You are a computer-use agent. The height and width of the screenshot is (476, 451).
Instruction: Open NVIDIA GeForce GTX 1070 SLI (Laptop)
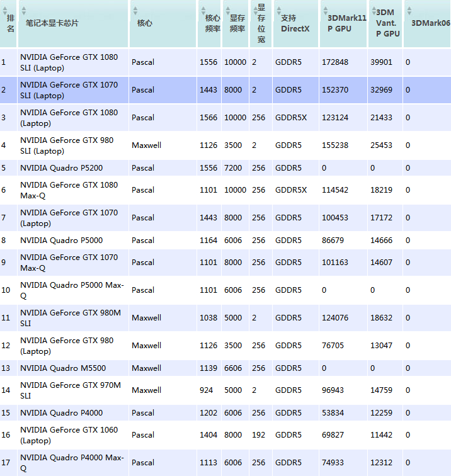69,90
